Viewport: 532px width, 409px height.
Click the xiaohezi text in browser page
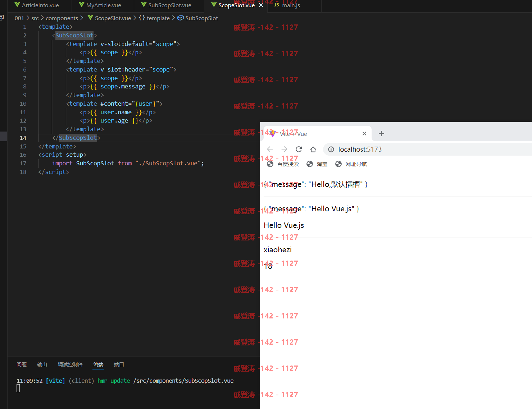coord(278,250)
